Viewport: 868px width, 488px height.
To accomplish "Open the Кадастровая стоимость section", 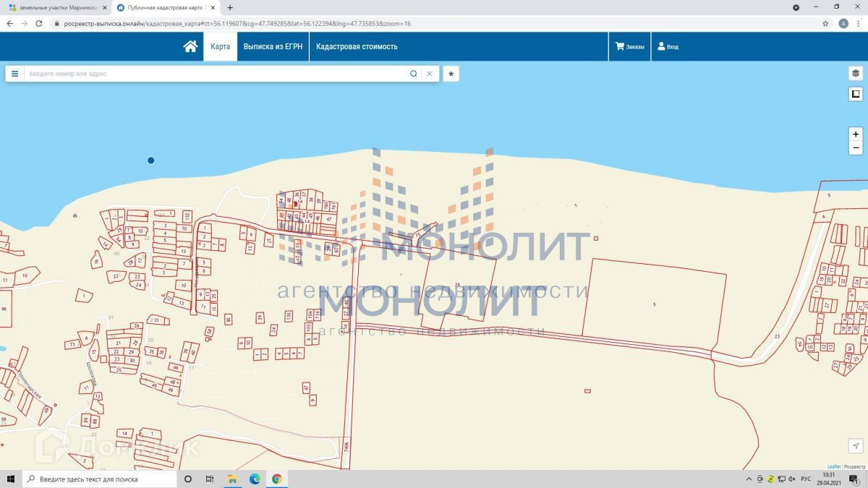I will [357, 46].
